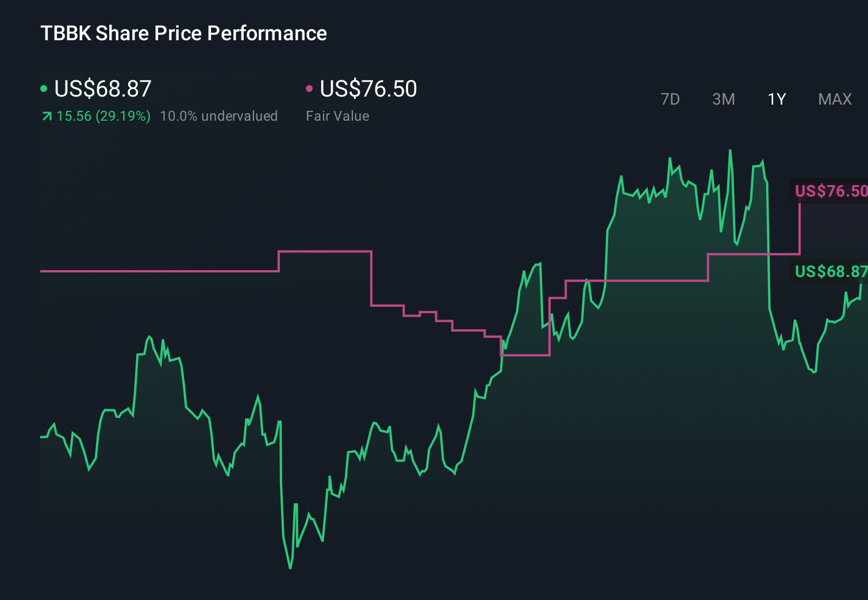
Task: Click the pink Fair Value dot indicator
Action: [x=310, y=88]
